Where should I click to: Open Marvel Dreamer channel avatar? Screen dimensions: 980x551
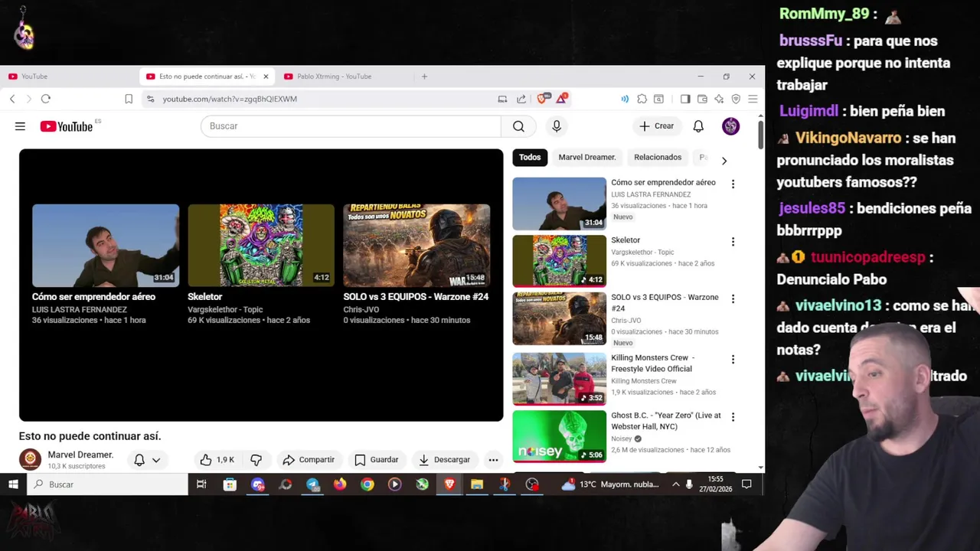[x=30, y=459]
